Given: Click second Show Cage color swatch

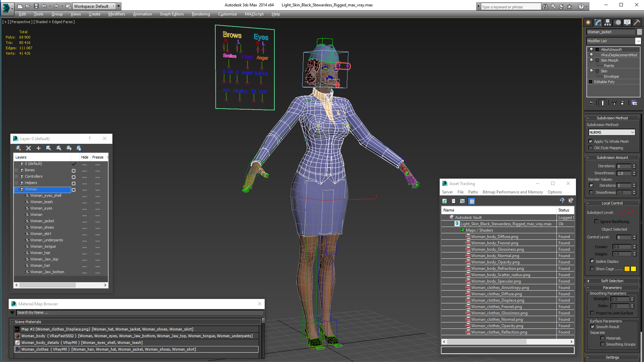Looking at the screenshot, I should [633, 269].
